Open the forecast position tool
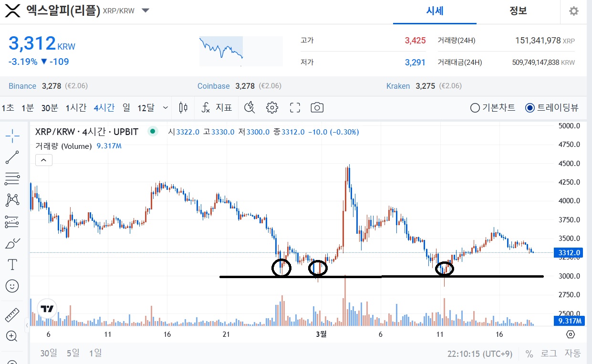This screenshot has height=364, width=592. (x=12, y=222)
